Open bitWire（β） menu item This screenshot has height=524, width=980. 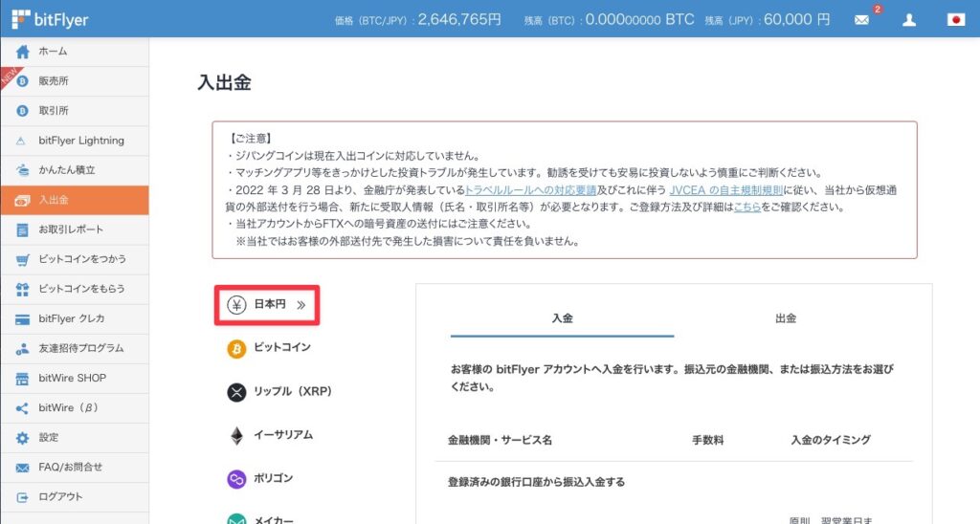[75, 408]
